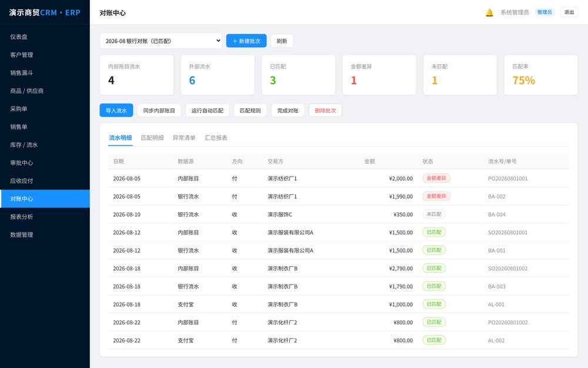The image size is (588, 368).
Task: Click the 匹配率 75% card
Action: (x=541, y=75)
